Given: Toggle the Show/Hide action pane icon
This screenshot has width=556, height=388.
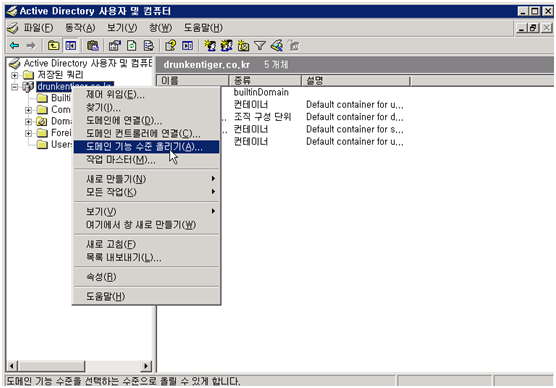Looking at the screenshot, I should [x=188, y=46].
